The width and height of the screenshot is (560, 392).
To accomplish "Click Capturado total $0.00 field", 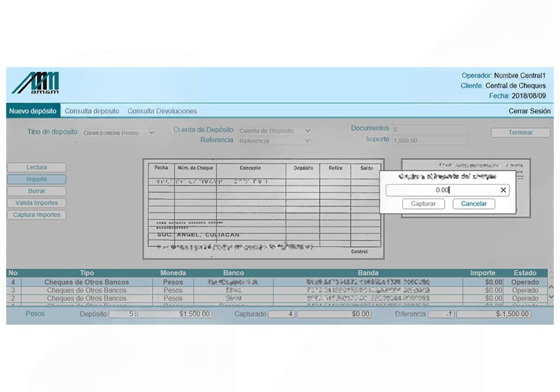I will pyautogui.click(x=334, y=314).
